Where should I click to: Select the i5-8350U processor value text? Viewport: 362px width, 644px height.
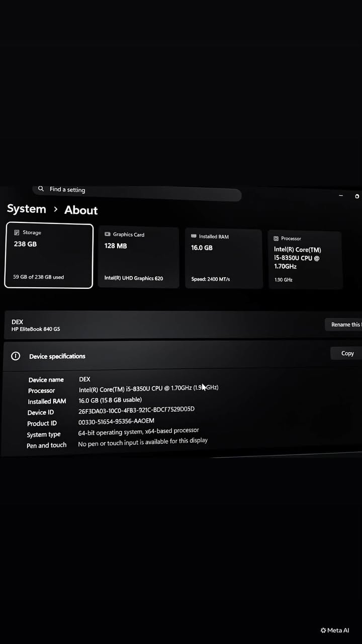(148, 388)
